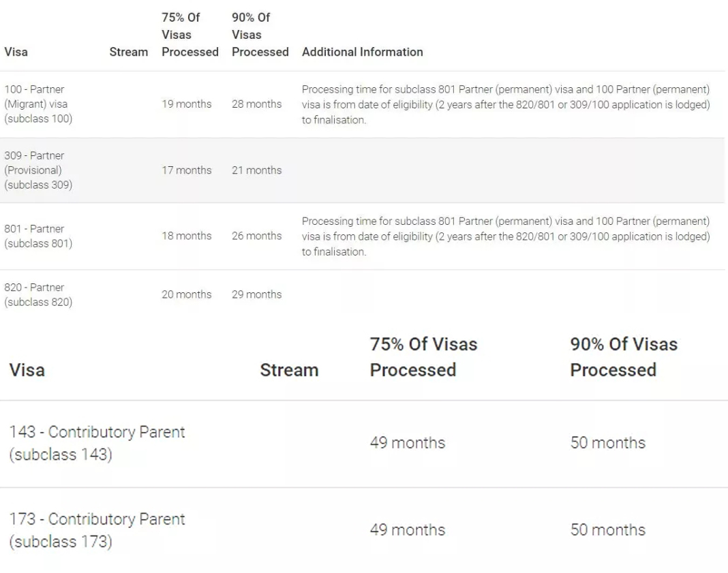Click the 801 - Partner (subclass 801) cell
Viewport: 728px width, 573px height.
(38, 236)
